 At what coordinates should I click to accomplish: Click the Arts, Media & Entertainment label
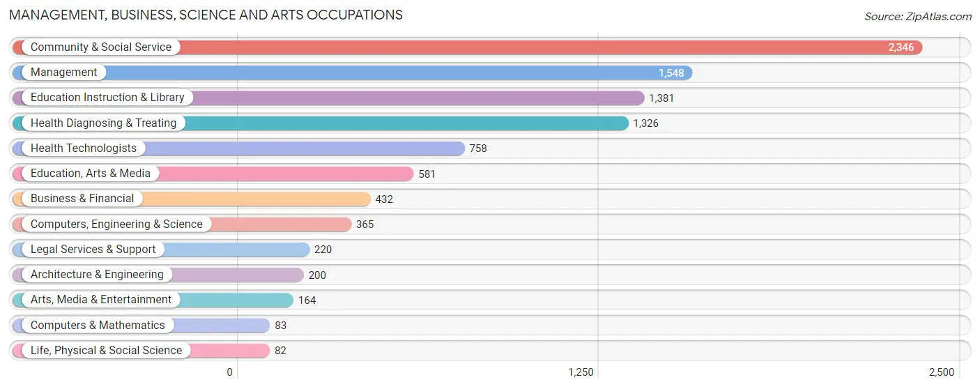[x=101, y=300]
